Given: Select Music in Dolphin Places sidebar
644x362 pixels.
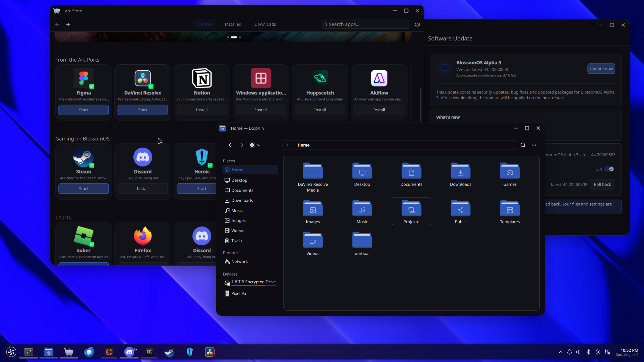Looking at the screenshot, I should (x=250, y=210).
